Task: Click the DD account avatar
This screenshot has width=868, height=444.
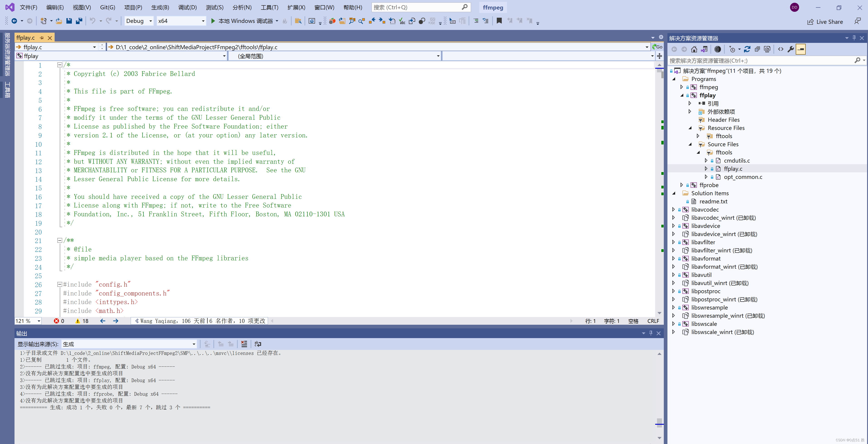Action: (794, 7)
